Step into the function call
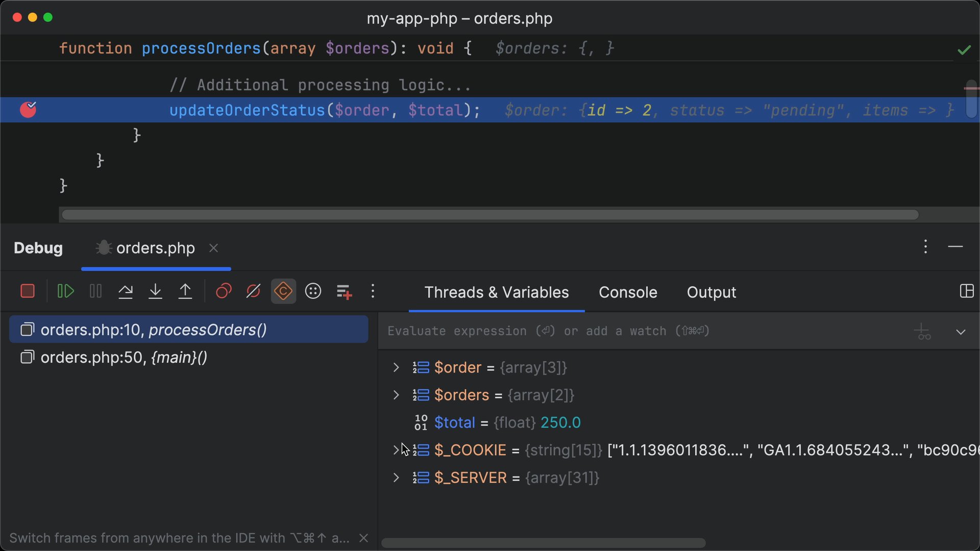The image size is (980, 551). coord(155,291)
